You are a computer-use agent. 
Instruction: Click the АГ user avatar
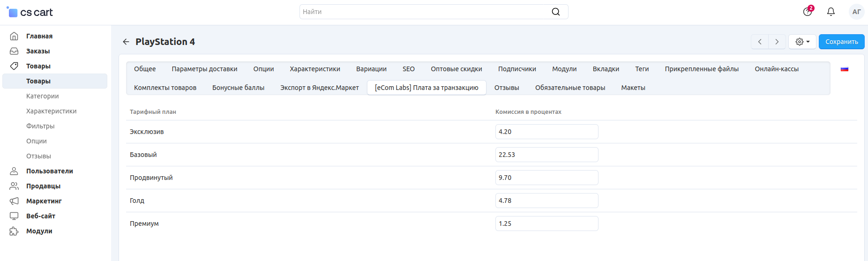tap(857, 12)
